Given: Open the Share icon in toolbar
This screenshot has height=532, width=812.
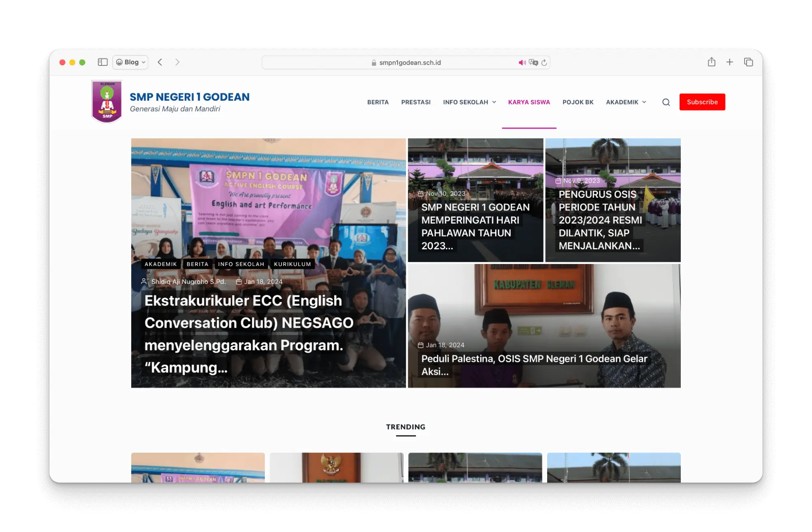Looking at the screenshot, I should [x=711, y=62].
